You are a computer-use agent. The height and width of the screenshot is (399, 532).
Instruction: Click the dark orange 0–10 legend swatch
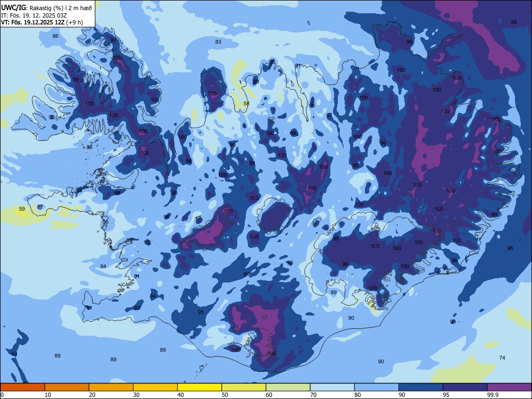point(22,387)
